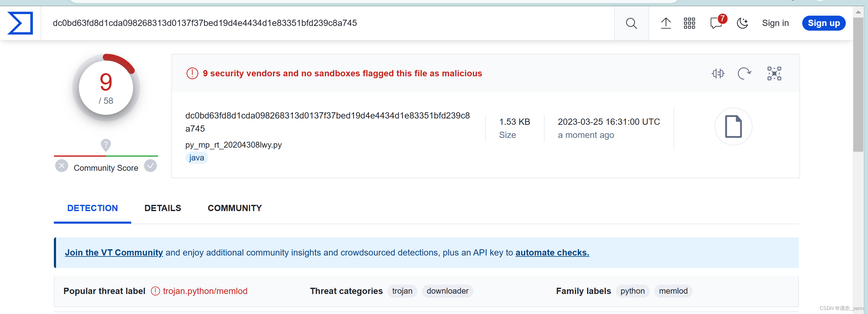Click the downloader threat category chip
The height and width of the screenshot is (314, 868).
[x=447, y=291]
